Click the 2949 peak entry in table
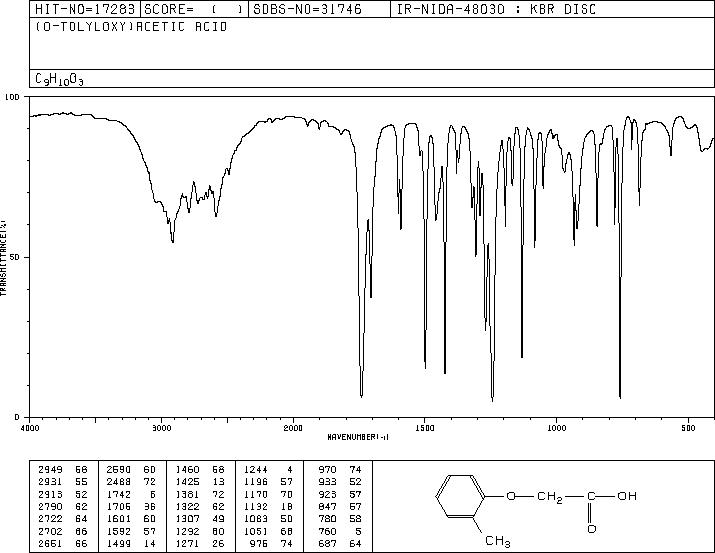The width and height of the screenshot is (715, 553). click(62, 470)
